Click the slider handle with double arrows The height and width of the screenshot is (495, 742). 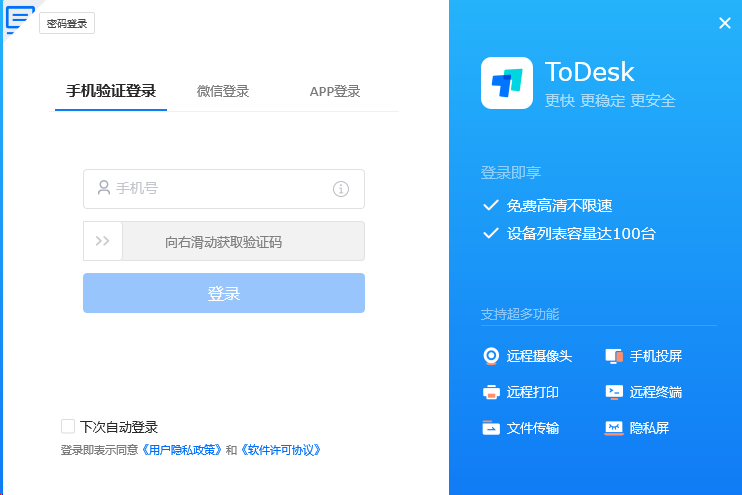pyautogui.click(x=103, y=241)
